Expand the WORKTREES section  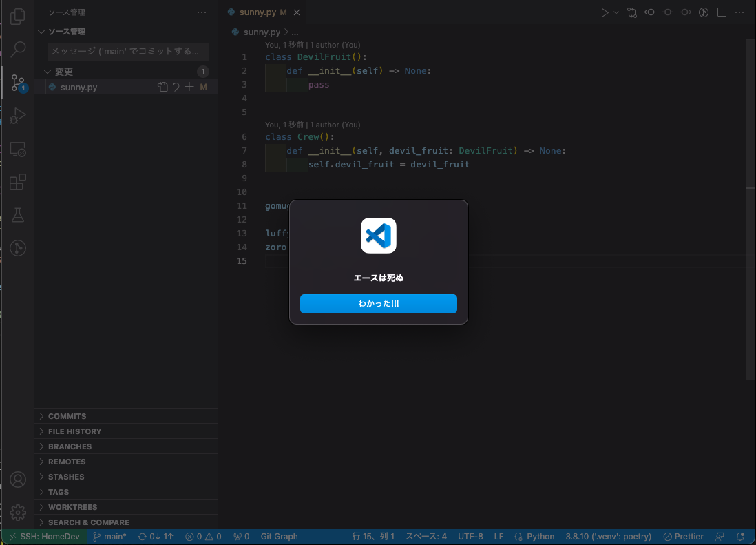pyautogui.click(x=126, y=507)
